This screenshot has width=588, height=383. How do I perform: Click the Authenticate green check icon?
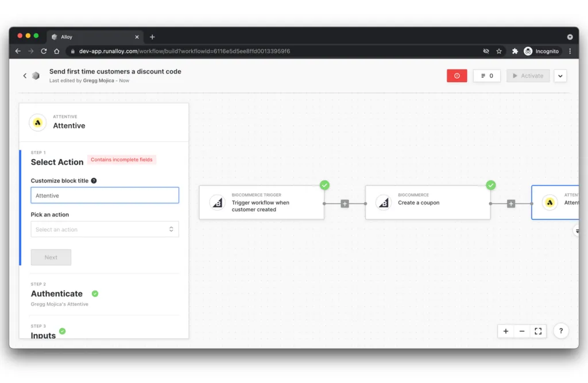pos(95,294)
